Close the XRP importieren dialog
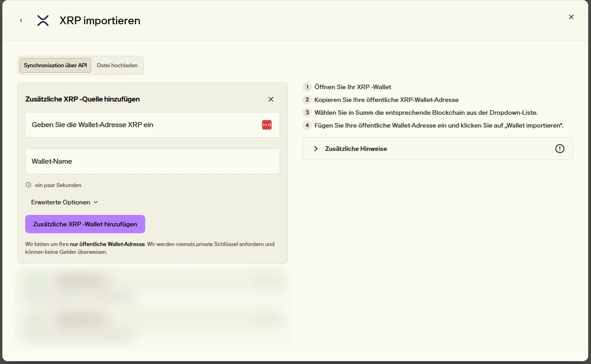The image size is (591, 364). 571,17
